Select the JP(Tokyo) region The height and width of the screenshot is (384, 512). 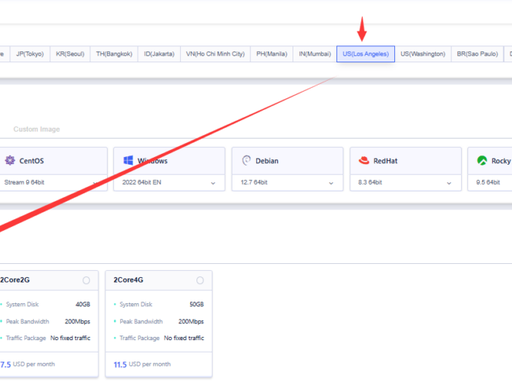(x=30, y=54)
